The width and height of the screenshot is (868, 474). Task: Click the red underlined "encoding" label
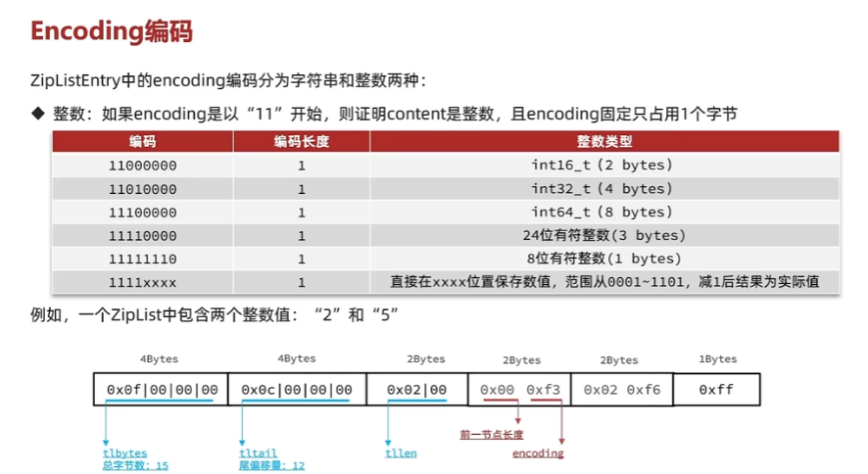[x=538, y=453]
